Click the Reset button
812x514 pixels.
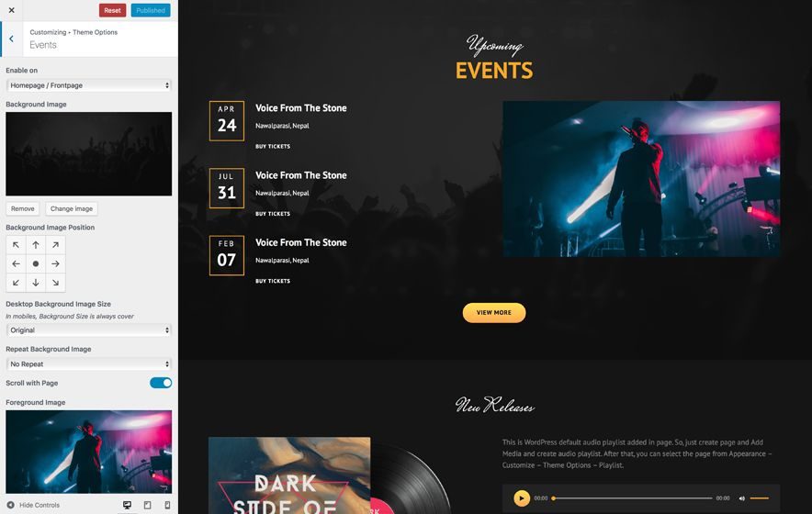(x=112, y=10)
